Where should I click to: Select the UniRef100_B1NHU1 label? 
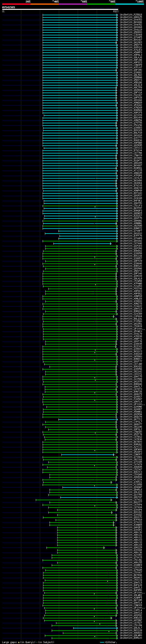131,168
